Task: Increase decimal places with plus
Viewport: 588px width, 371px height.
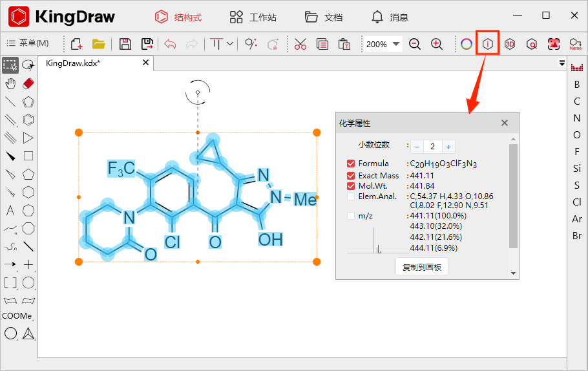Action: [x=448, y=147]
